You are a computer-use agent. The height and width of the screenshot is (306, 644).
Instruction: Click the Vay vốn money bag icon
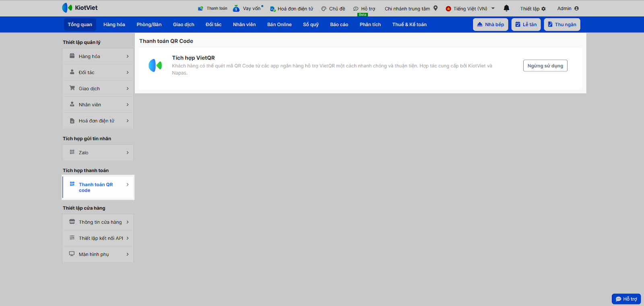236,8
